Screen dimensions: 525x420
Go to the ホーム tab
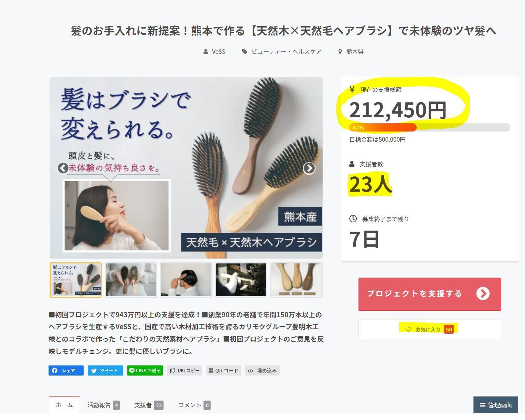64,405
